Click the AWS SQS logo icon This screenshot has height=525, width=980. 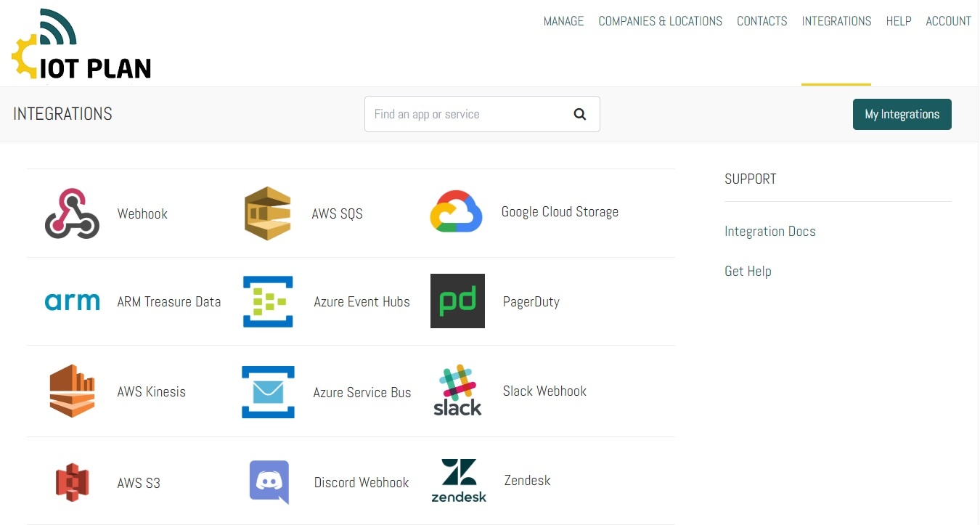point(268,213)
